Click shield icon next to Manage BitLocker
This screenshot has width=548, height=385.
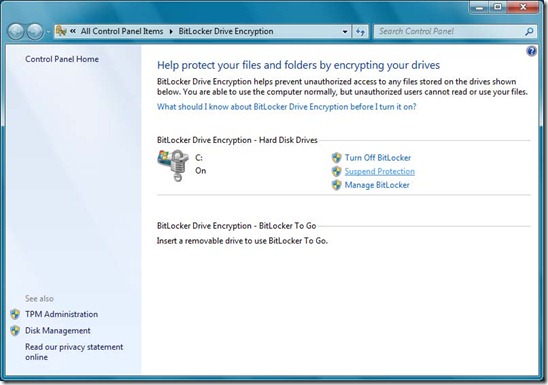[337, 185]
